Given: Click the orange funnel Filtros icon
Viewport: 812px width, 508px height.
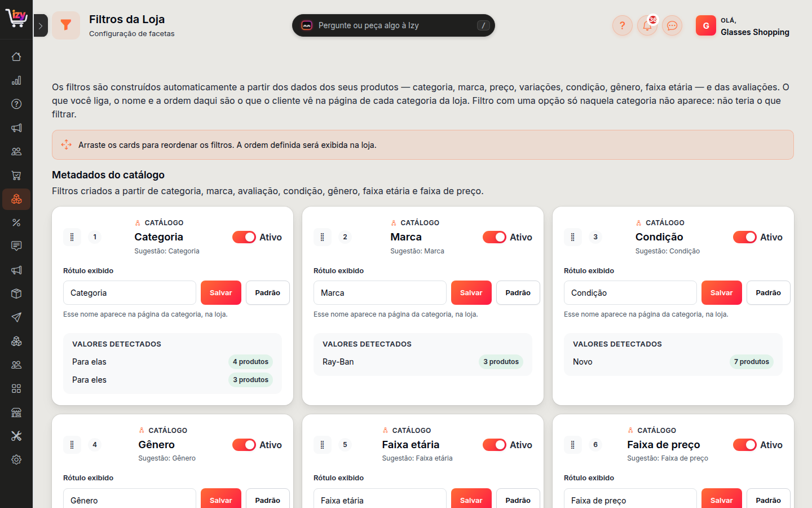Looking at the screenshot, I should coord(66,25).
